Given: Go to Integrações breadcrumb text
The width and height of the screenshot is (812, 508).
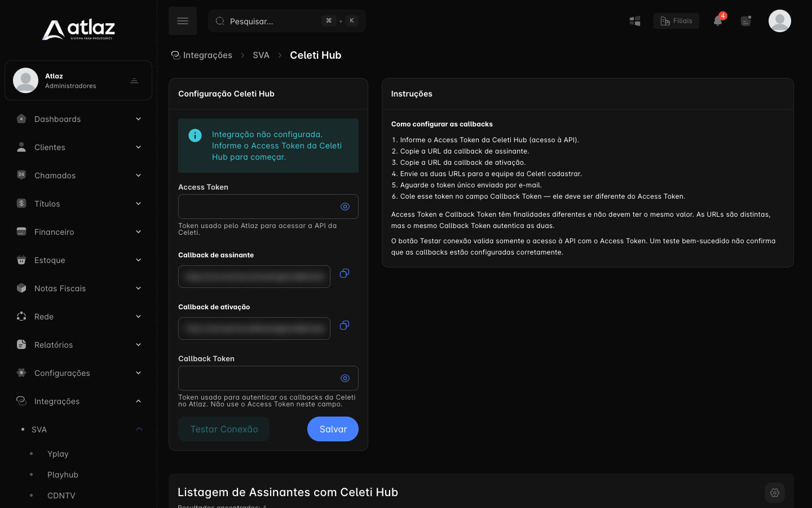Looking at the screenshot, I should 208,55.
